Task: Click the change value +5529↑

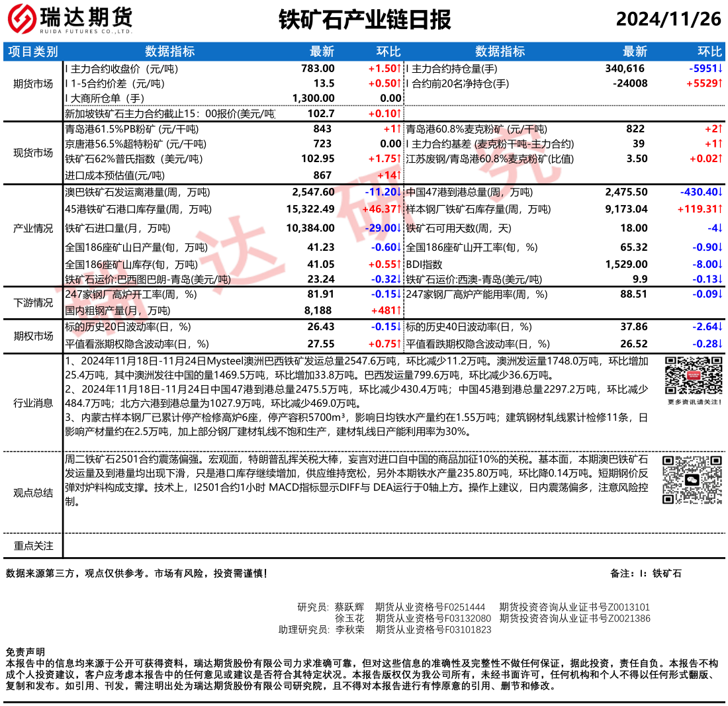Action: (704, 83)
